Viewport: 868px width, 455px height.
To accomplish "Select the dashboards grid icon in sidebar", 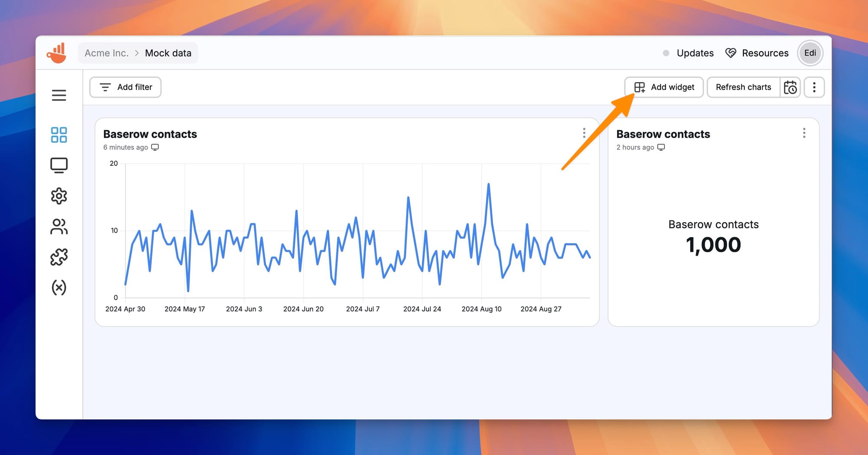I will [x=59, y=135].
